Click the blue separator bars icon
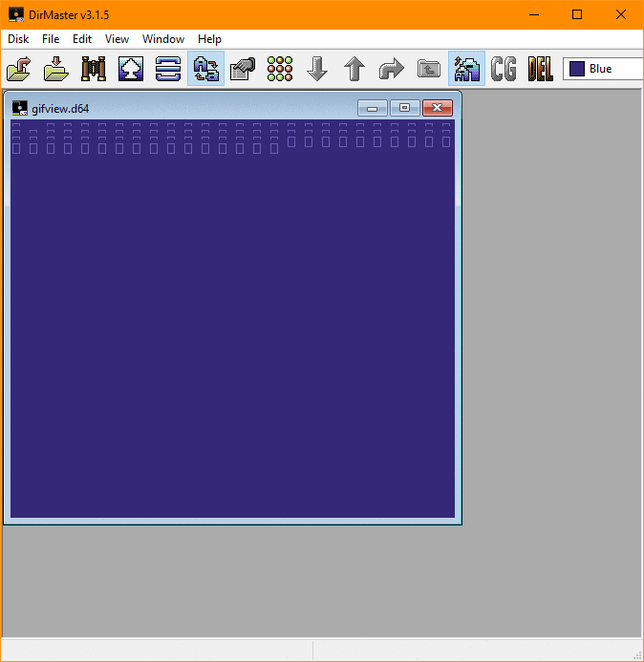 click(x=168, y=69)
